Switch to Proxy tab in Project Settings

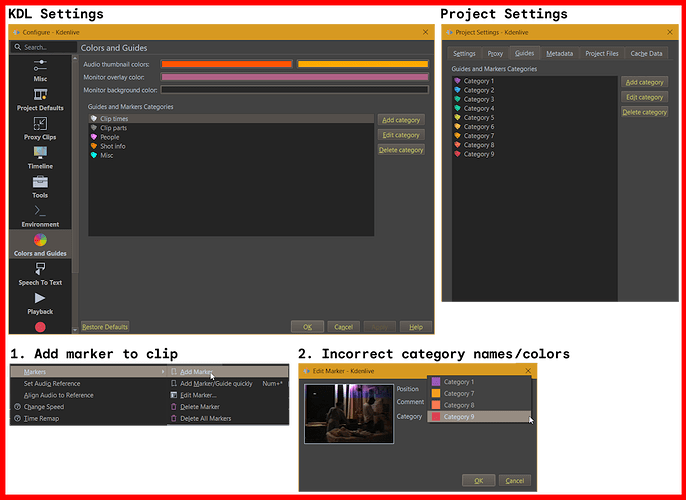pyautogui.click(x=495, y=53)
